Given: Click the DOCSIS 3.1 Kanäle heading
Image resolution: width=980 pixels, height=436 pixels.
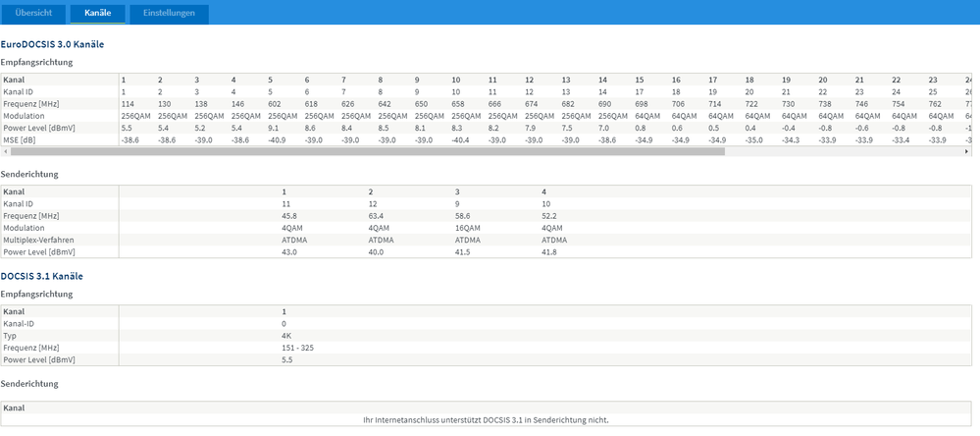Looking at the screenshot, I should tap(42, 276).
